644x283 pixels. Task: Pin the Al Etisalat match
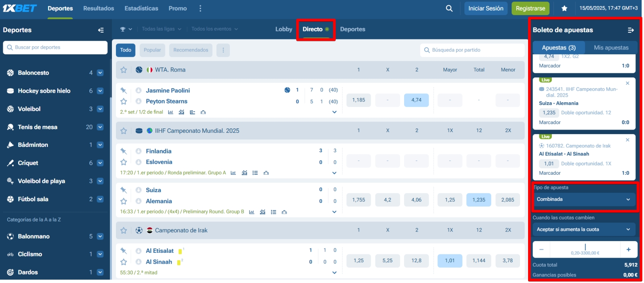click(124, 251)
